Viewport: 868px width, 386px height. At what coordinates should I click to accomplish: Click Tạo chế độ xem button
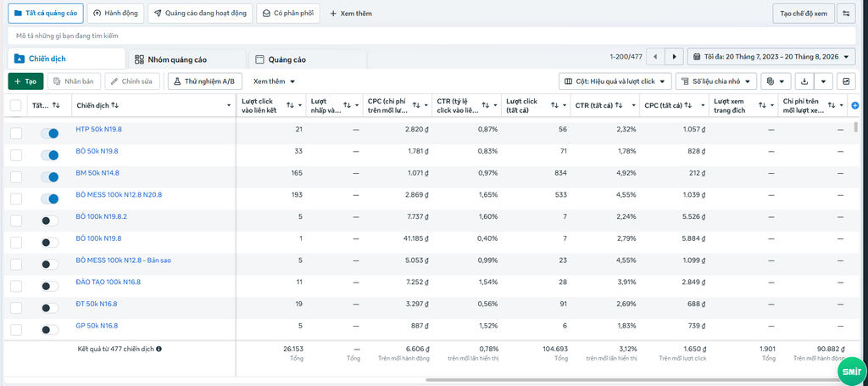tap(804, 14)
